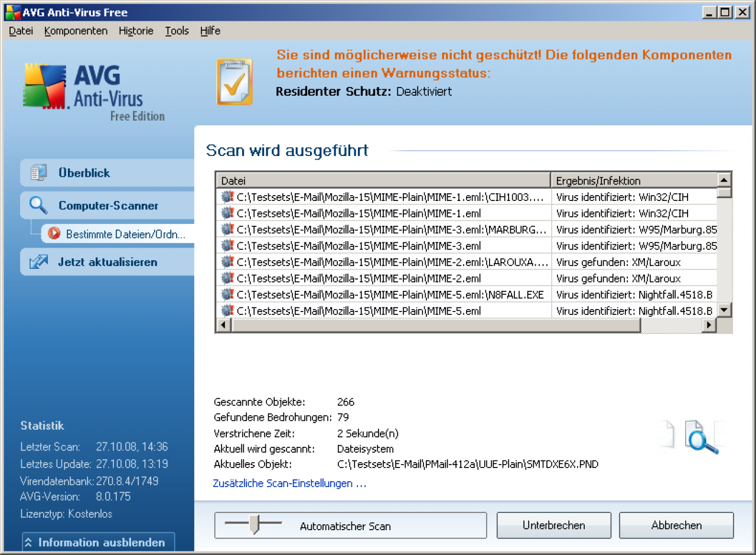Image resolution: width=756 pixels, height=555 pixels.
Task: Click the clipboard warning status icon
Action: 234,82
